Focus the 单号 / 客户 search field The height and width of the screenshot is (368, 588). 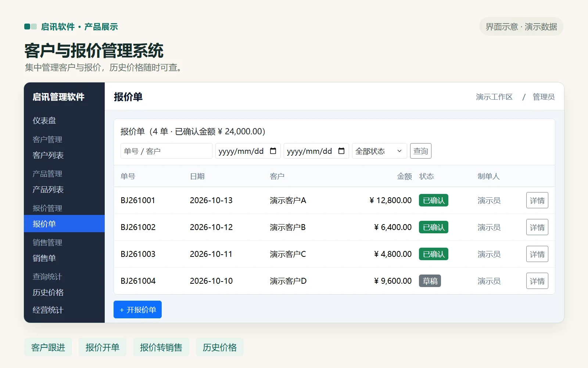pos(166,151)
